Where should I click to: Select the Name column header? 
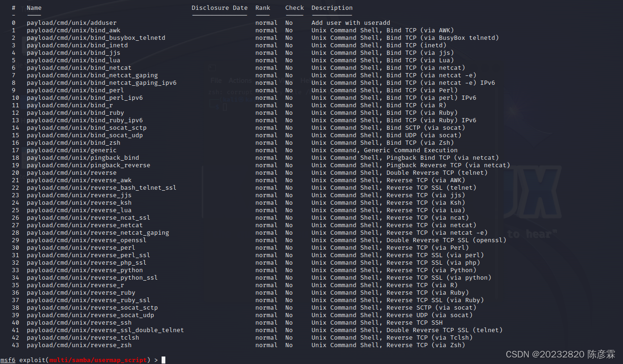point(34,8)
